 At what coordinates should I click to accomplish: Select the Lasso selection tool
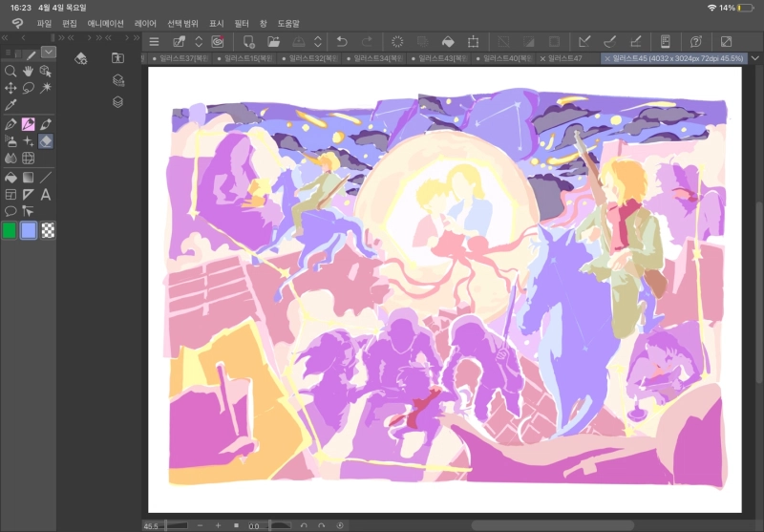click(x=28, y=88)
